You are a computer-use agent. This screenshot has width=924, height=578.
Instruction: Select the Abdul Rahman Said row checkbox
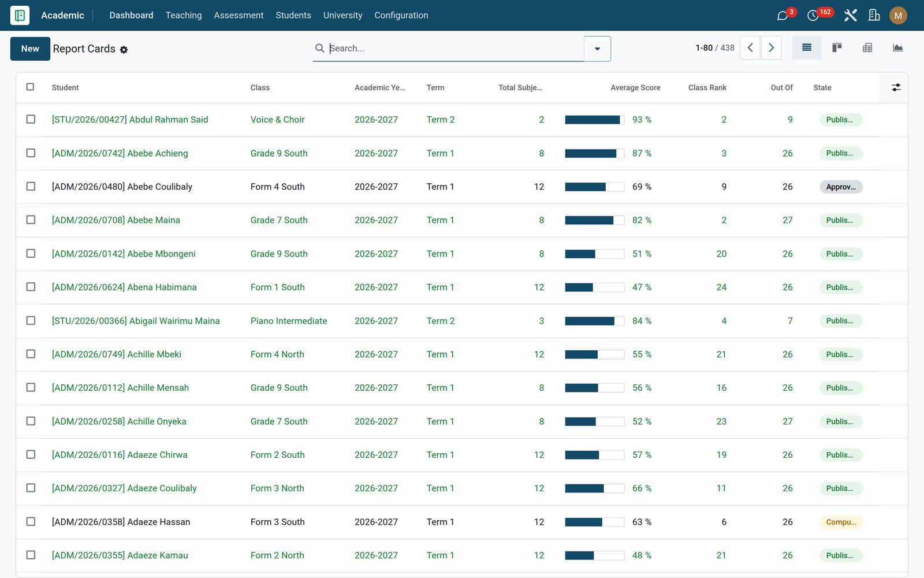[31, 119]
